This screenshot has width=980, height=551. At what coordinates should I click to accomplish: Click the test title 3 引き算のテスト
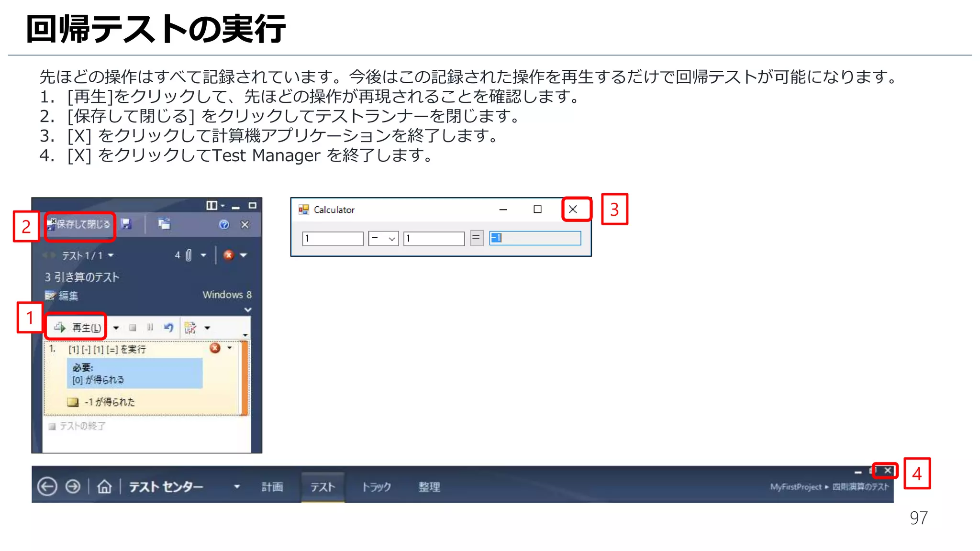(82, 277)
